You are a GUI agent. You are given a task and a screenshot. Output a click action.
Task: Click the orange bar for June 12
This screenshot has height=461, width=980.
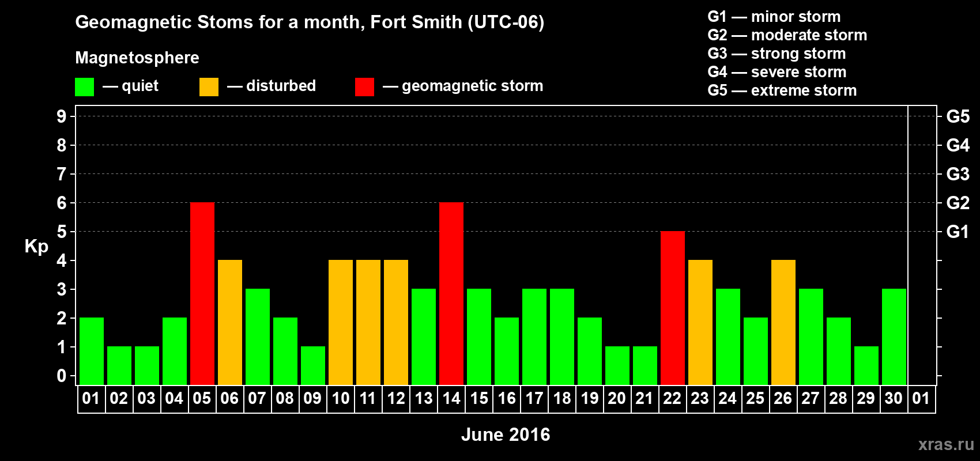click(396, 323)
